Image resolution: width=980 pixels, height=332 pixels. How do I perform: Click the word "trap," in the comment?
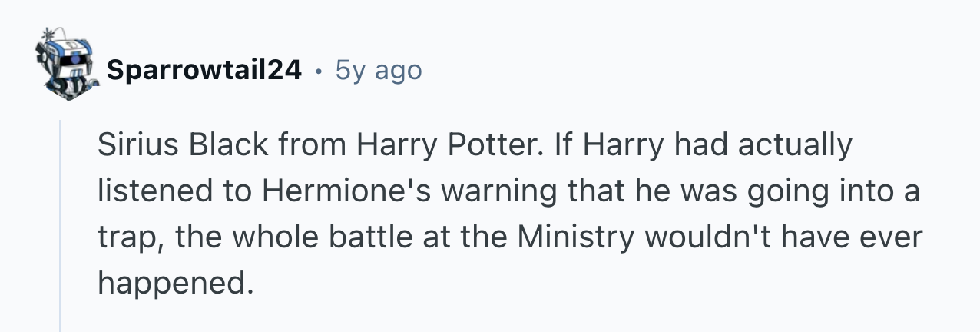pyautogui.click(x=129, y=238)
